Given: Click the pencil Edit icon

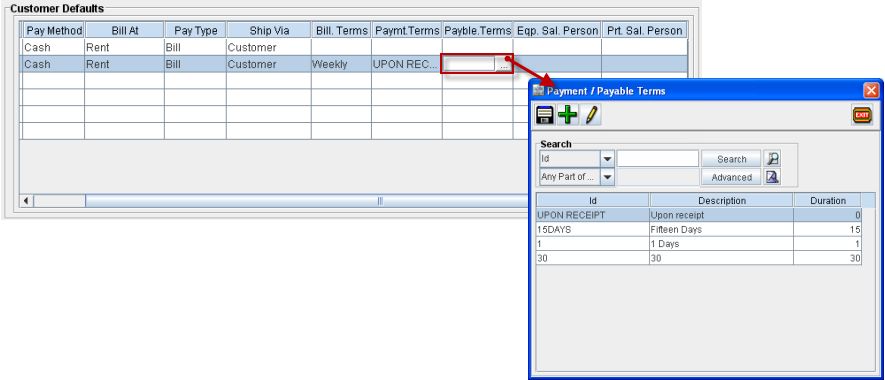Looking at the screenshot, I should [591, 115].
